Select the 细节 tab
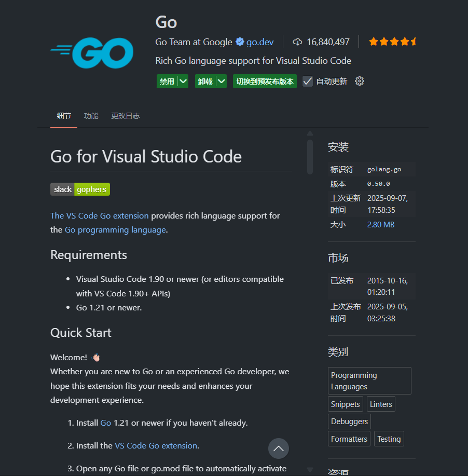Viewport: 468px width, 476px height. click(x=64, y=116)
